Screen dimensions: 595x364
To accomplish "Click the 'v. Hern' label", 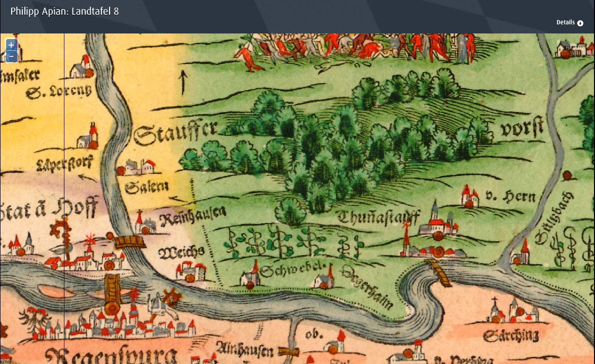I will pos(511,196).
